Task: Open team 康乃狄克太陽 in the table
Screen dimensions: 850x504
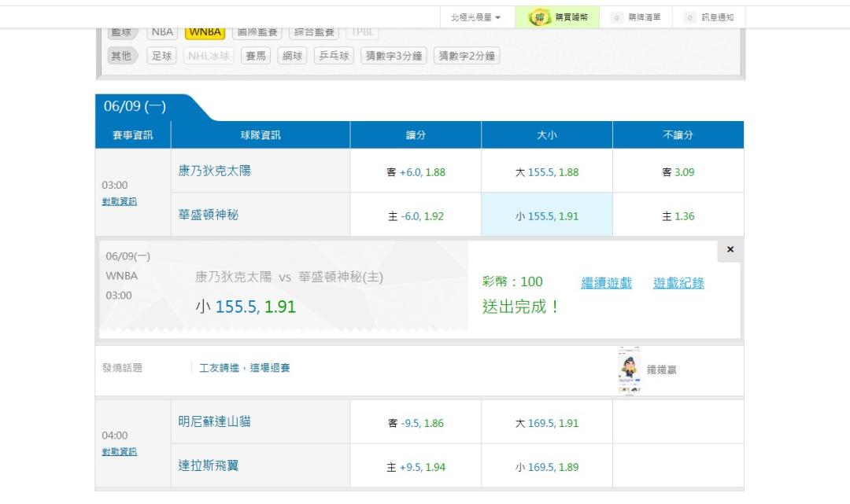Action: point(215,171)
